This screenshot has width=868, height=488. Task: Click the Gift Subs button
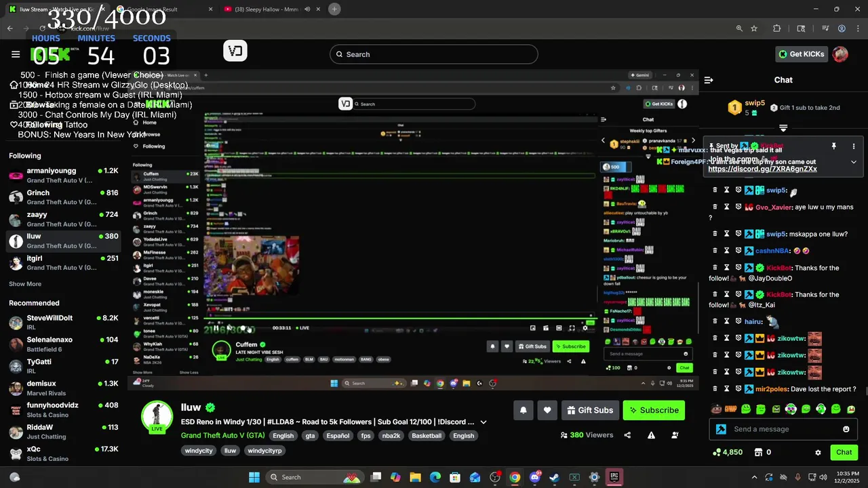pos(589,410)
